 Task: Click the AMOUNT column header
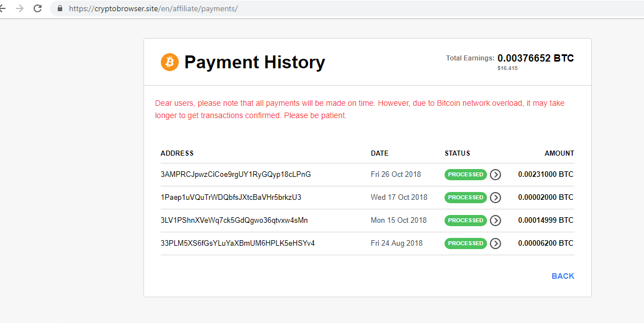coord(559,153)
